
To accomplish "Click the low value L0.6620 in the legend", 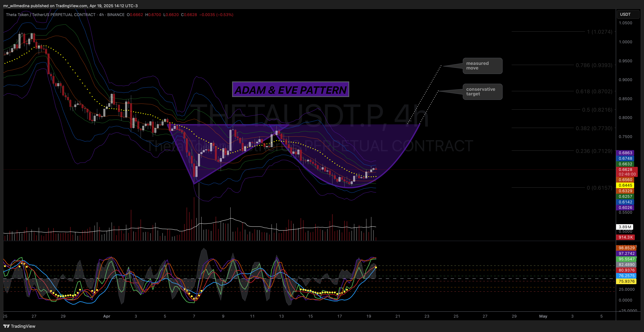I will coord(171,15).
